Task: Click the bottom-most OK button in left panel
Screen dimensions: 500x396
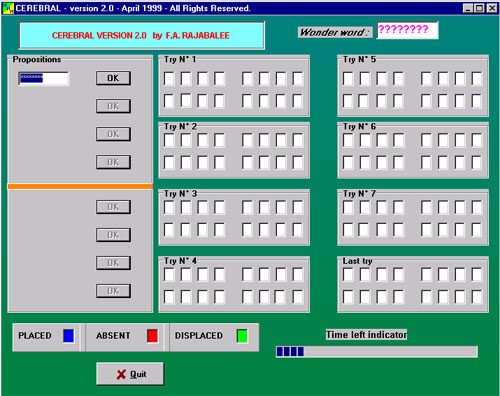Action: (113, 291)
